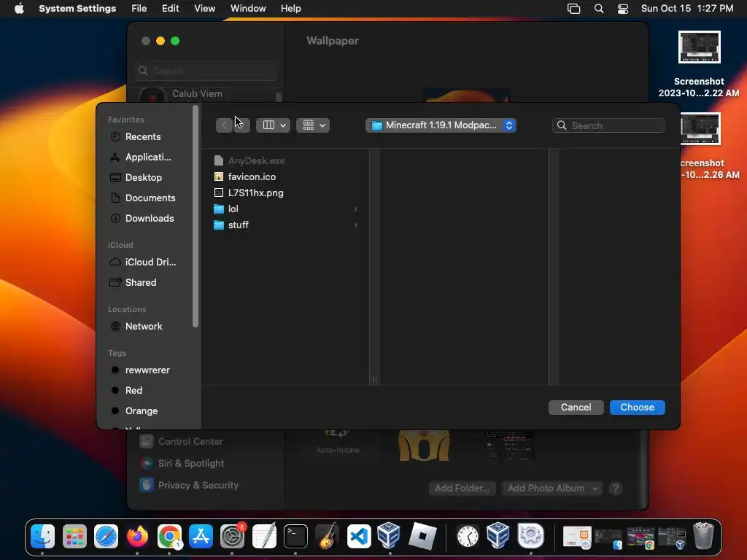Open the Edit menu

[170, 9]
